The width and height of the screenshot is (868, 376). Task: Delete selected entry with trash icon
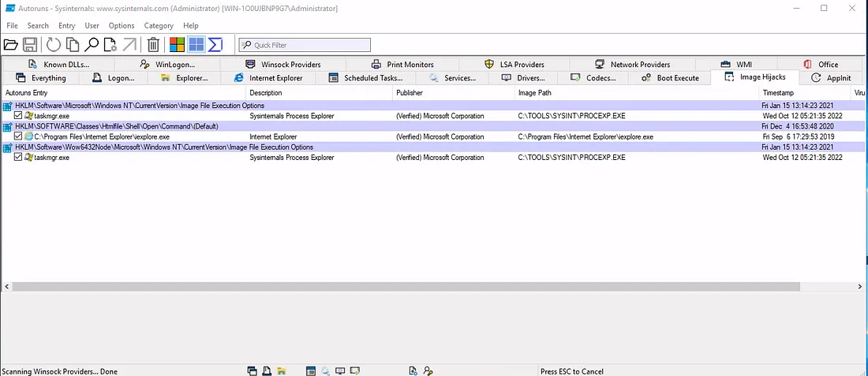pos(154,45)
